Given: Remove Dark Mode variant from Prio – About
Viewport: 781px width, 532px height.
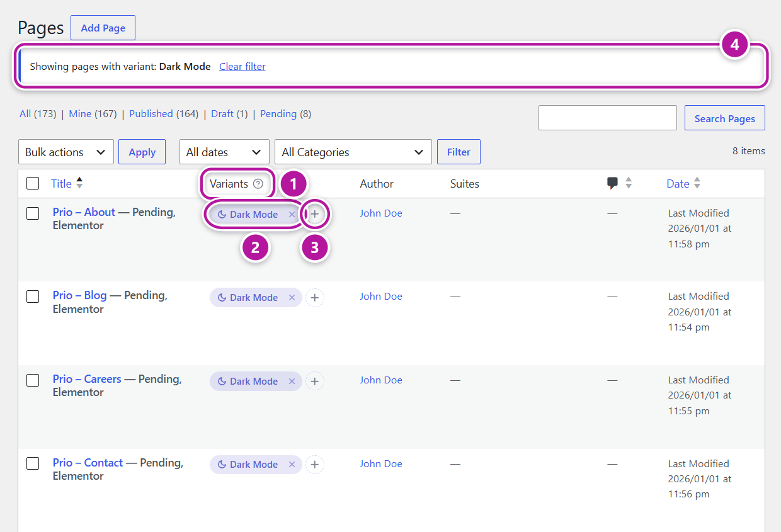Looking at the screenshot, I should click(x=292, y=215).
